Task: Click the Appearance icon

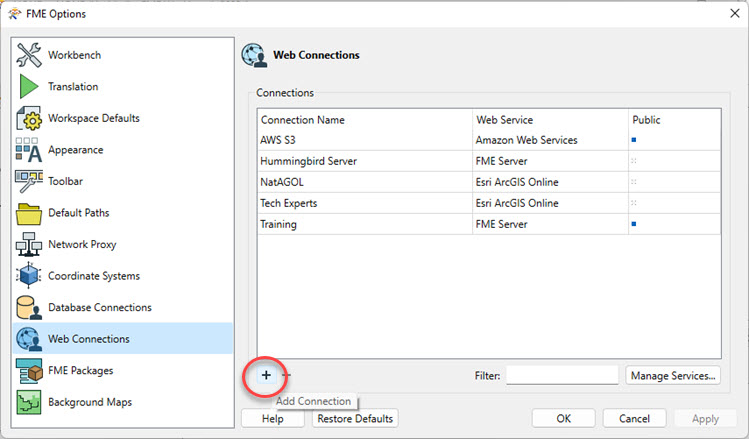Action: tap(29, 150)
